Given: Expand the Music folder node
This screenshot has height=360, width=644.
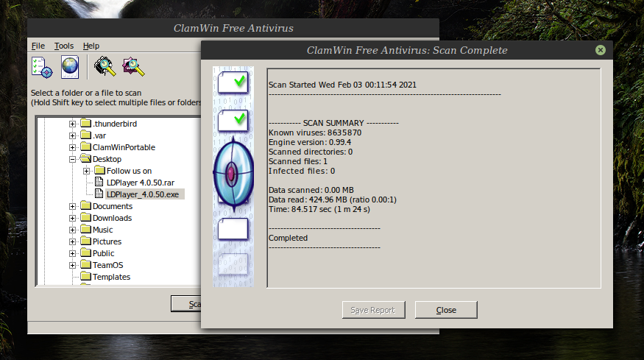Looking at the screenshot, I should pos(72,230).
